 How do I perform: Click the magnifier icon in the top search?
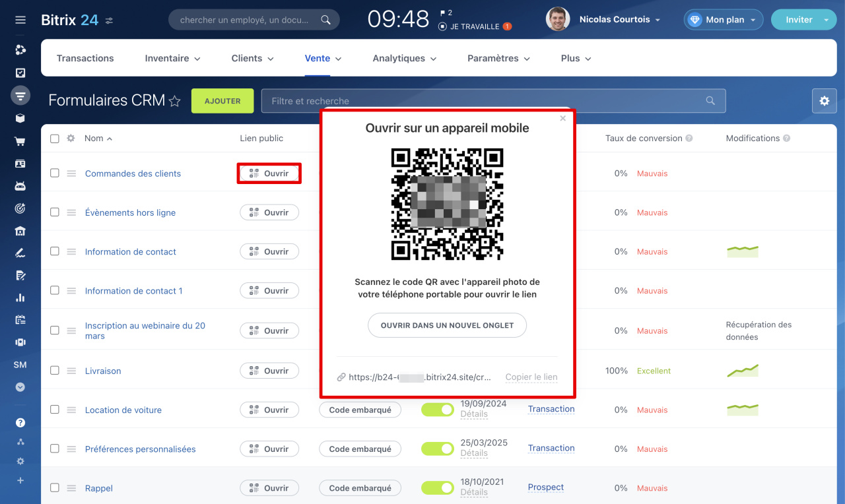tap(325, 20)
